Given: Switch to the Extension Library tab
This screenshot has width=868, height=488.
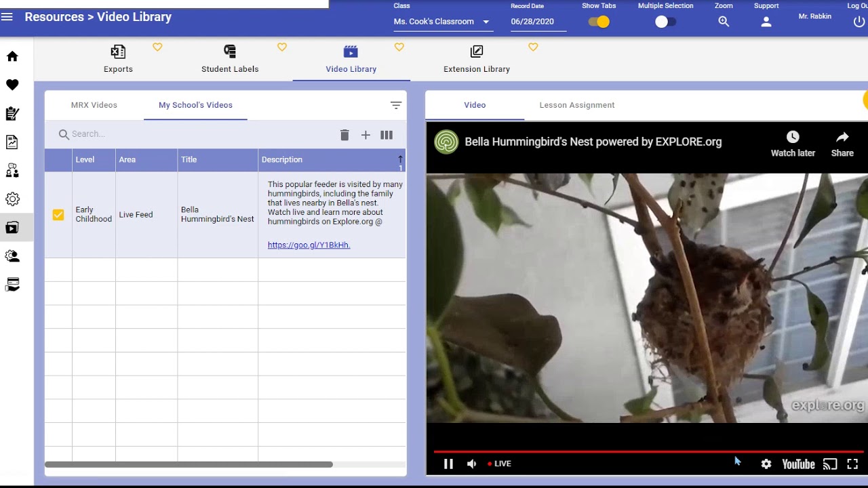Looking at the screenshot, I should click(x=477, y=59).
